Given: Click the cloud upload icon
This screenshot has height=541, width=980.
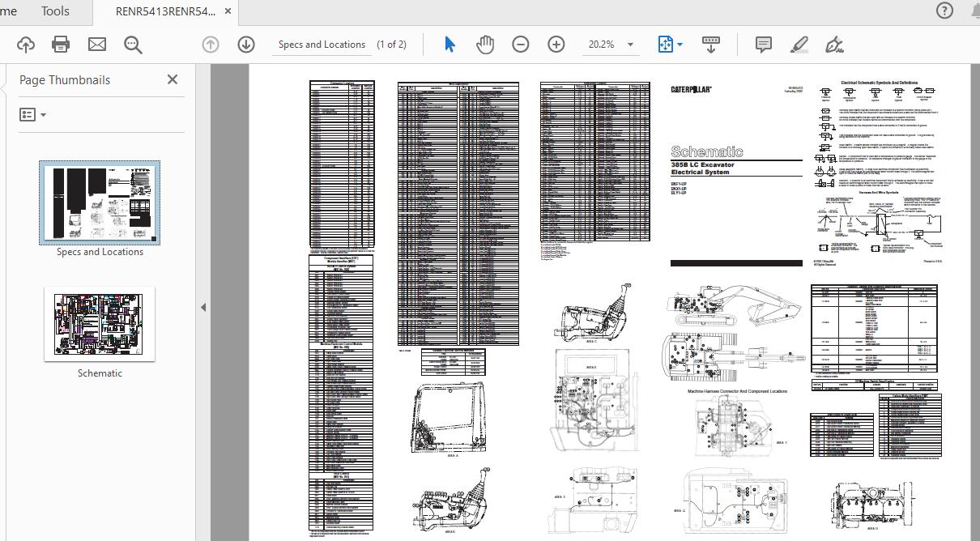Looking at the screenshot, I should point(25,45).
